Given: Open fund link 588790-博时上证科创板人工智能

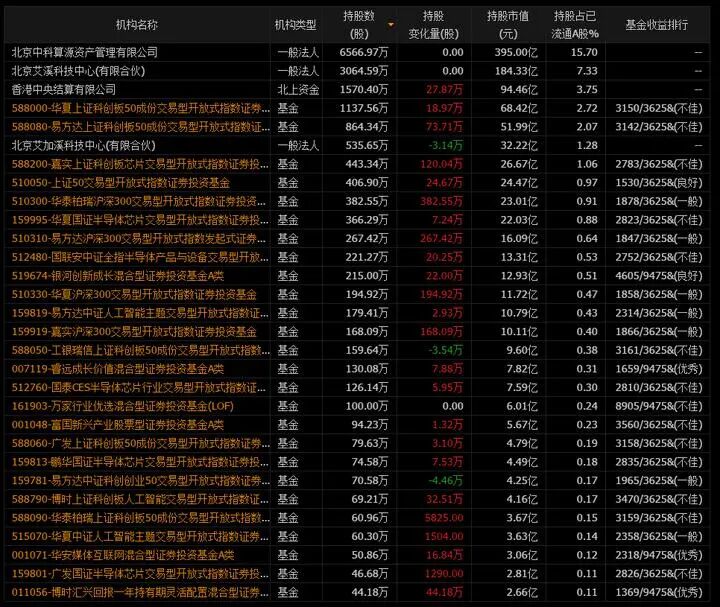Looking at the screenshot, I should coord(141,499).
